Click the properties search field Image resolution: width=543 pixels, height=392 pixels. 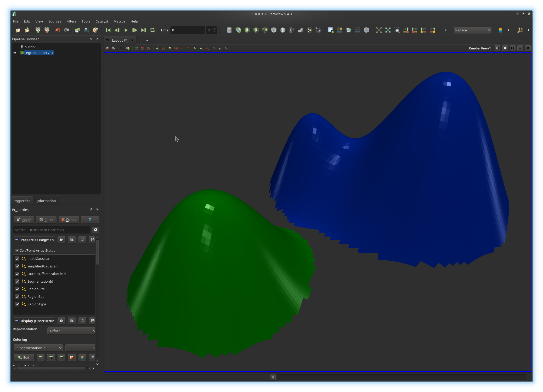tap(52, 230)
